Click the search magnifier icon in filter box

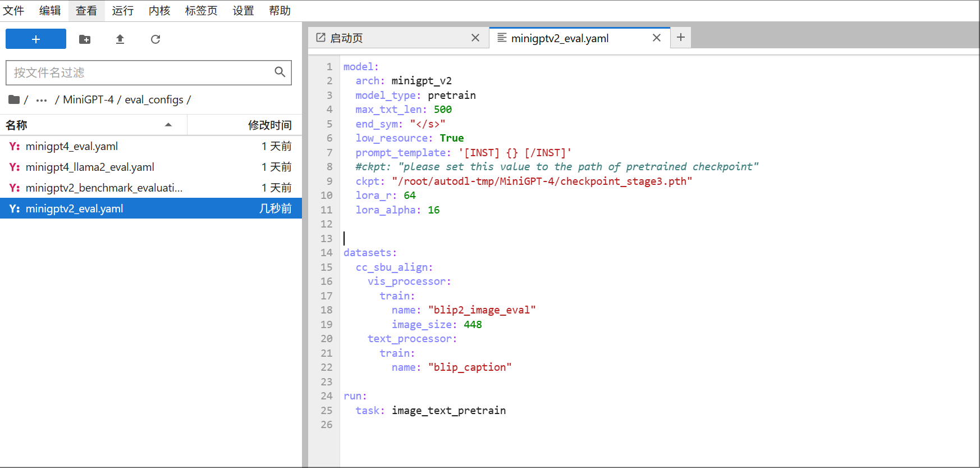point(280,72)
